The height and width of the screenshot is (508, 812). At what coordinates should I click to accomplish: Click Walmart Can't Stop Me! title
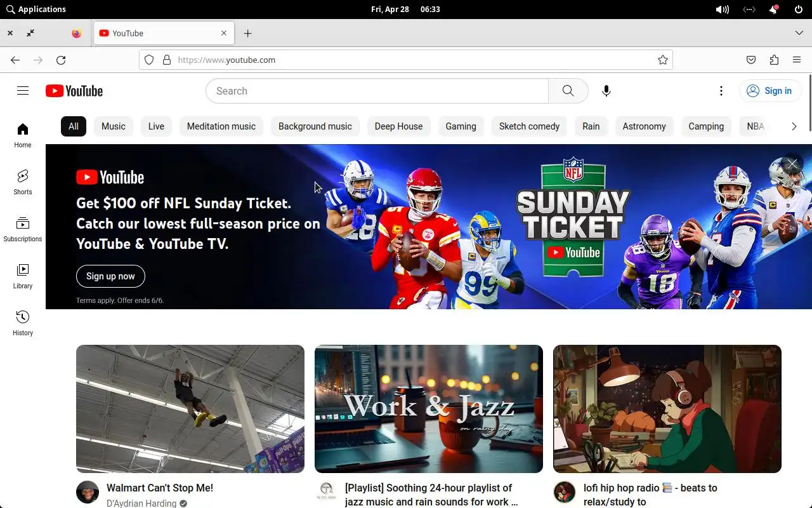pos(160,488)
